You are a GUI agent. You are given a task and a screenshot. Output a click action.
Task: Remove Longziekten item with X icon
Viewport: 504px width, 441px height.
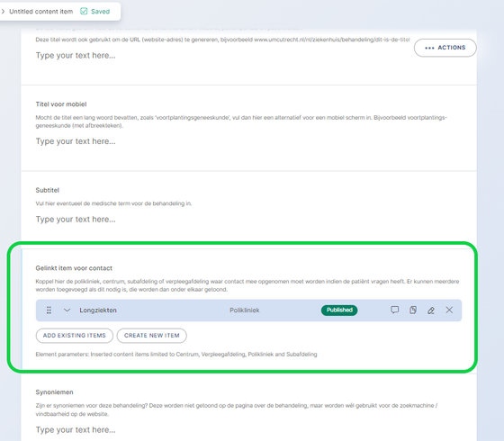(449, 310)
